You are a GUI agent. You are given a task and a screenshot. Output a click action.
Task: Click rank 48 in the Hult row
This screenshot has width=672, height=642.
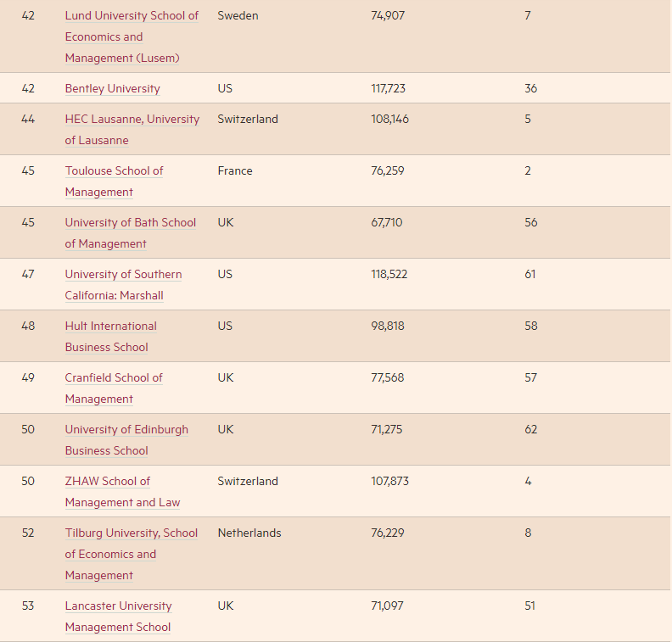point(28,327)
